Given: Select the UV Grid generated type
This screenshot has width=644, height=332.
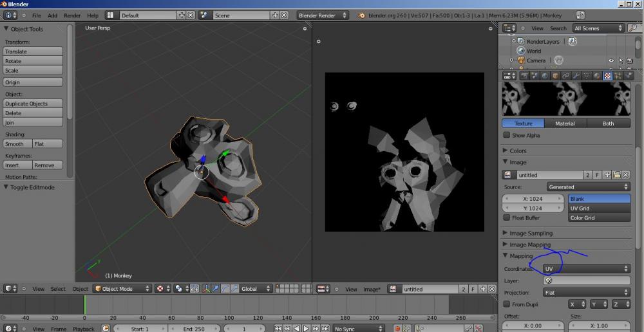Looking at the screenshot, I should tap(599, 208).
